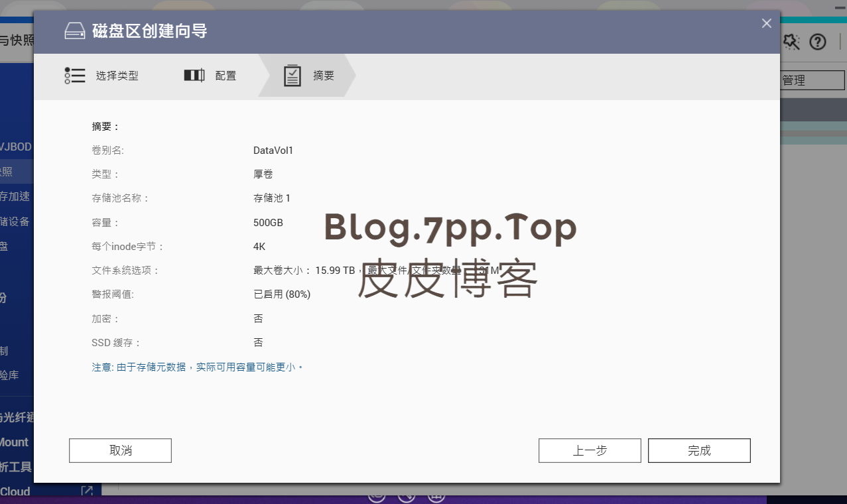Viewport: 847px width, 504px height.
Task: Select the 存加速 sidebar item
Action: pyautogui.click(x=15, y=196)
